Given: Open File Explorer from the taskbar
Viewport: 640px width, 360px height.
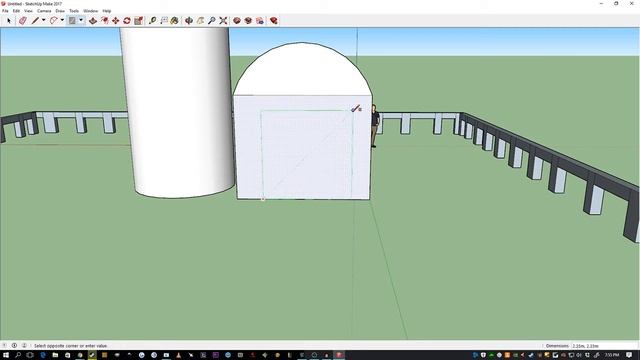Looking at the screenshot, I should coord(55,355).
